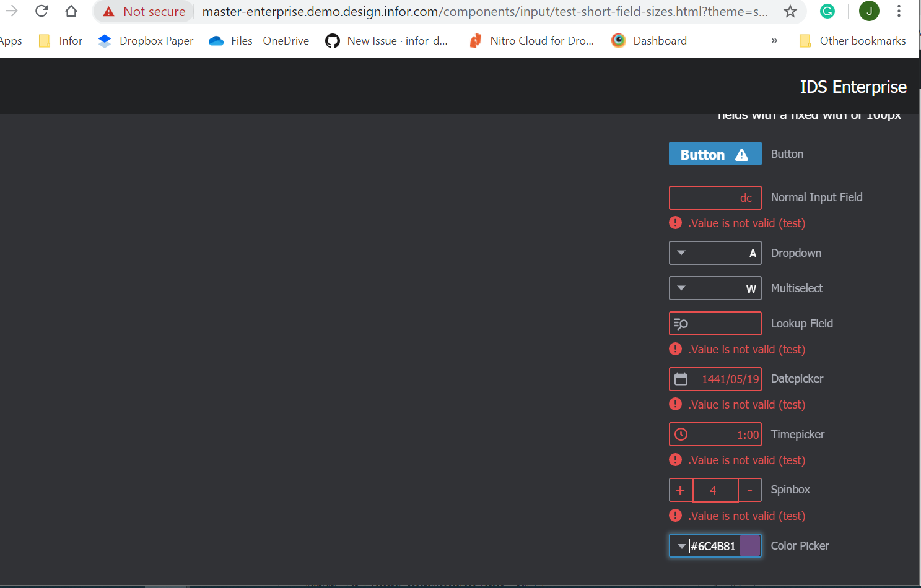Click the Datepicker value 1441/05/19
Image resolution: width=921 pixels, height=588 pixels.
[x=730, y=379]
